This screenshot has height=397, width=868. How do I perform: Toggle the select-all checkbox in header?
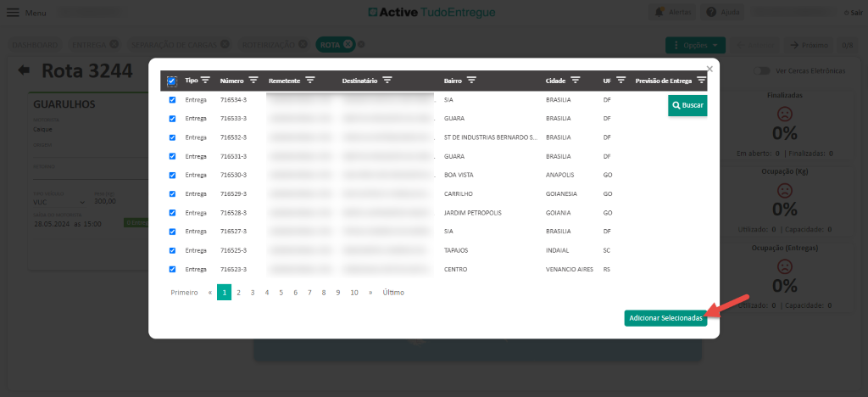(x=172, y=81)
